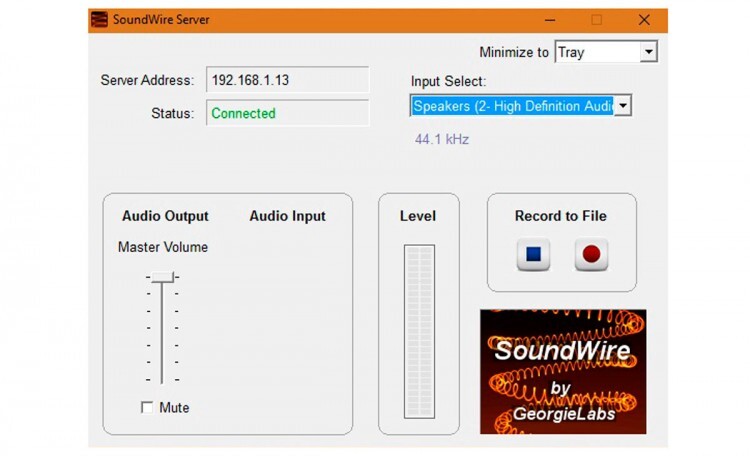The image size is (750, 456).
Task: Click the Master Volume slider thumb
Action: point(162,276)
